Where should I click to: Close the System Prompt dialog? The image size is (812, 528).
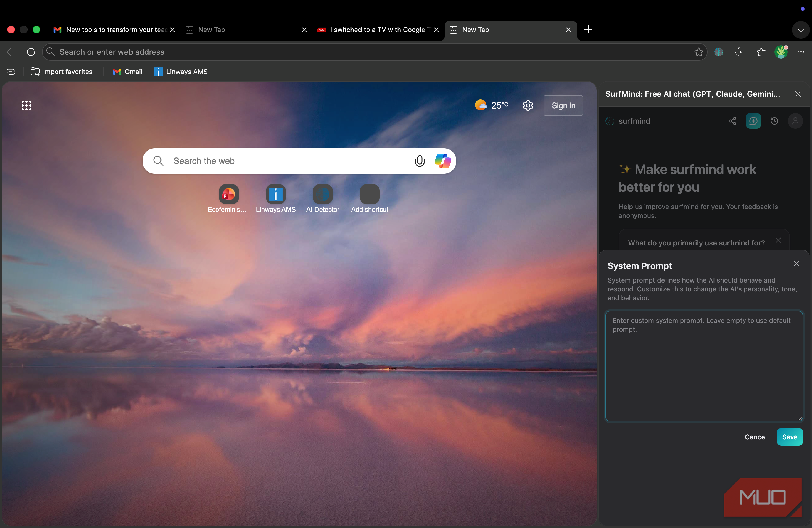pyautogui.click(x=796, y=263)
